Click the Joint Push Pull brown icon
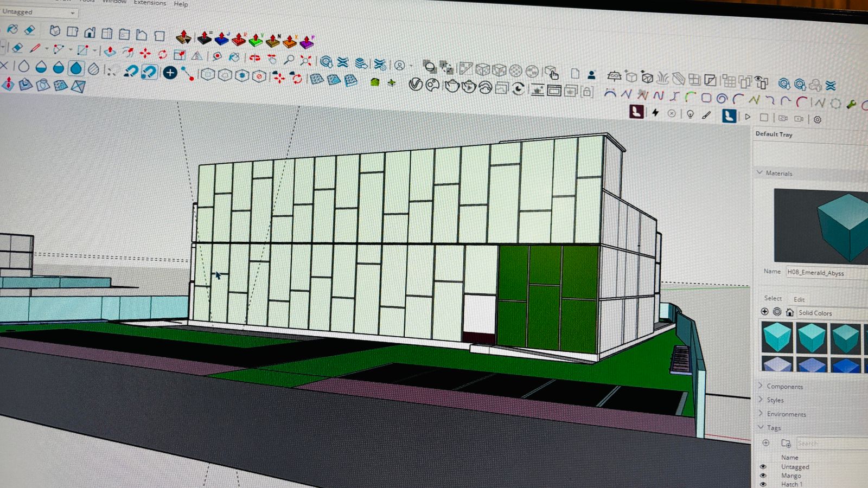The image size is (868, 488). pos(183,36)
